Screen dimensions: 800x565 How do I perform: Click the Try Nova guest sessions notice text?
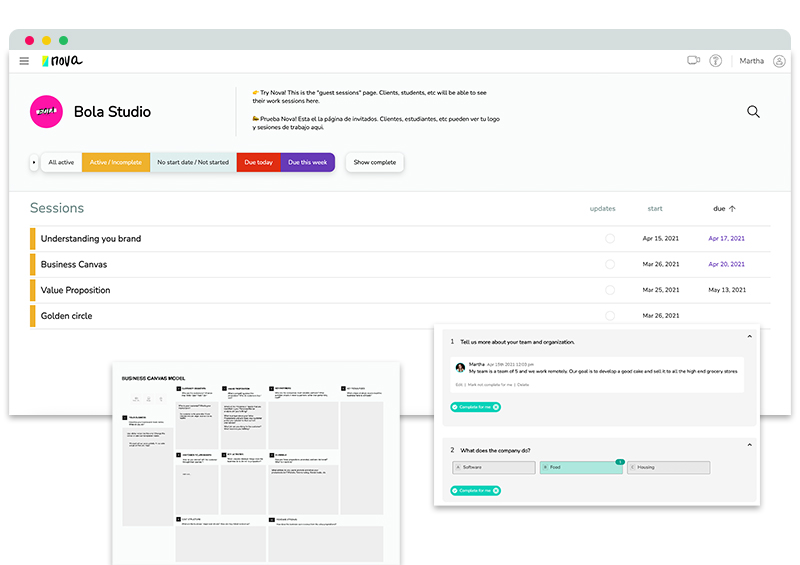click(369, 96)
